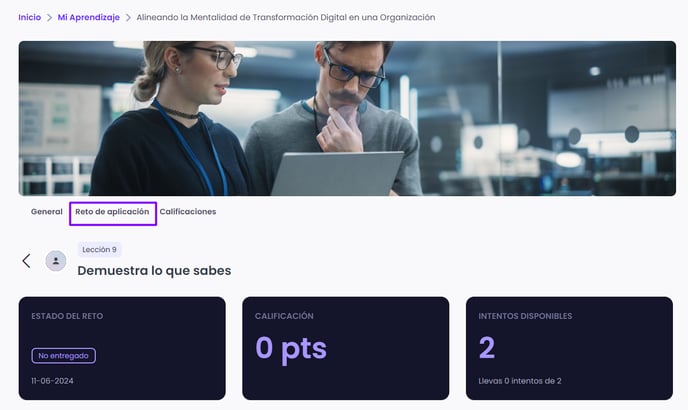This screenshot has height=410, width=688.
Task: Click the 0 pts score value
Action: click(x=291, y=349)
